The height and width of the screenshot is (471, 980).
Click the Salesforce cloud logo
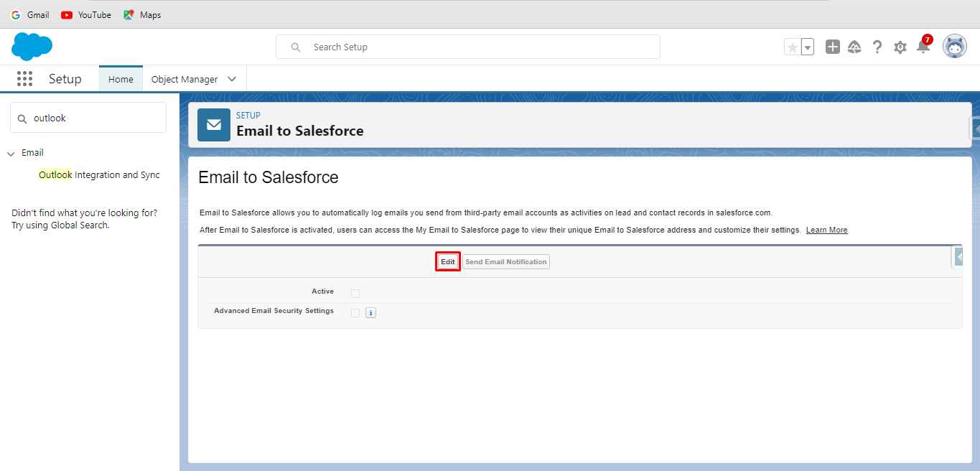pyautogui.click(x=32, y=47)
